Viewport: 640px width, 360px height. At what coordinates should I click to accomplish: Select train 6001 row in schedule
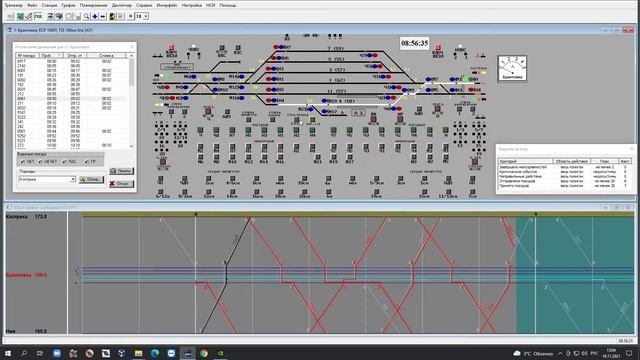[71, 71]
